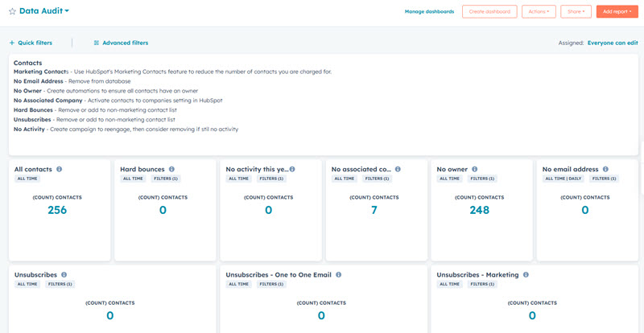Expand the Share dropdown
644x333 pixels.
(x=576, y=11)
